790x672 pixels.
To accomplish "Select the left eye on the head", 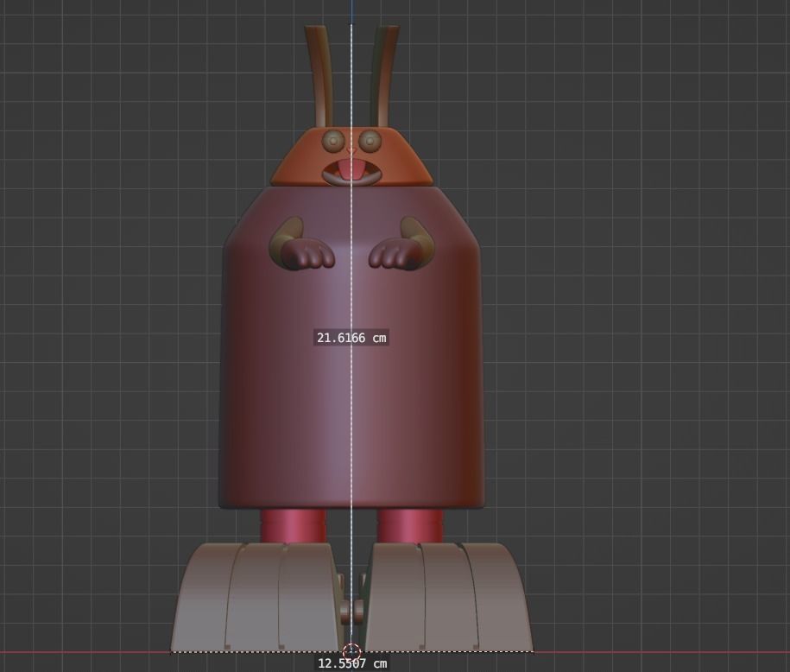I will click(333, 141).
